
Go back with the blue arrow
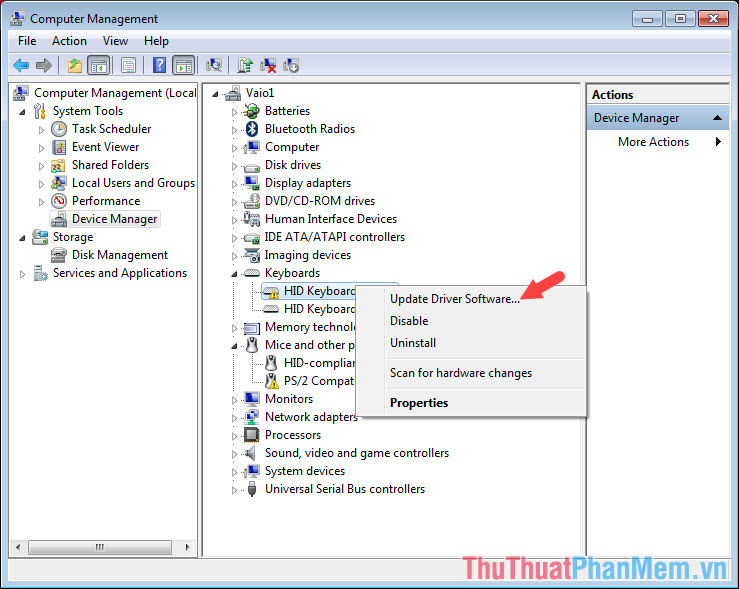pos(21,65)
